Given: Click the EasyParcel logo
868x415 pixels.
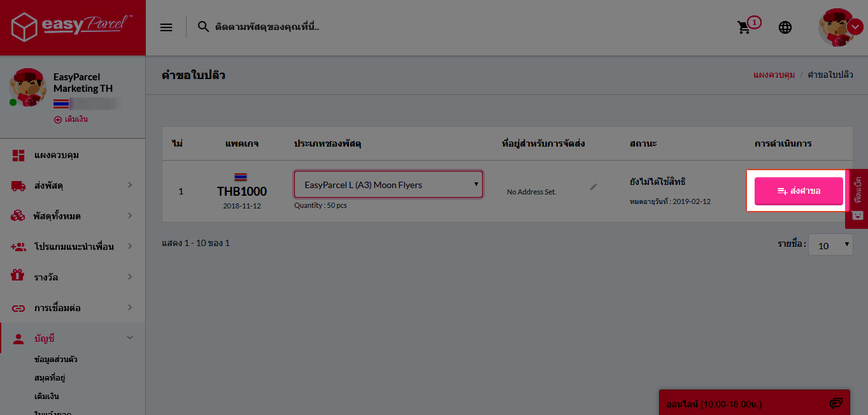Looking at the screenshot, I should coord(72,27).
